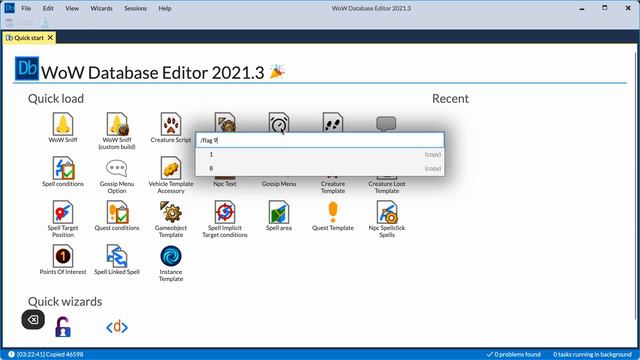Open the Help menu
The image size is (640, 360).
[x=165, y=8]
